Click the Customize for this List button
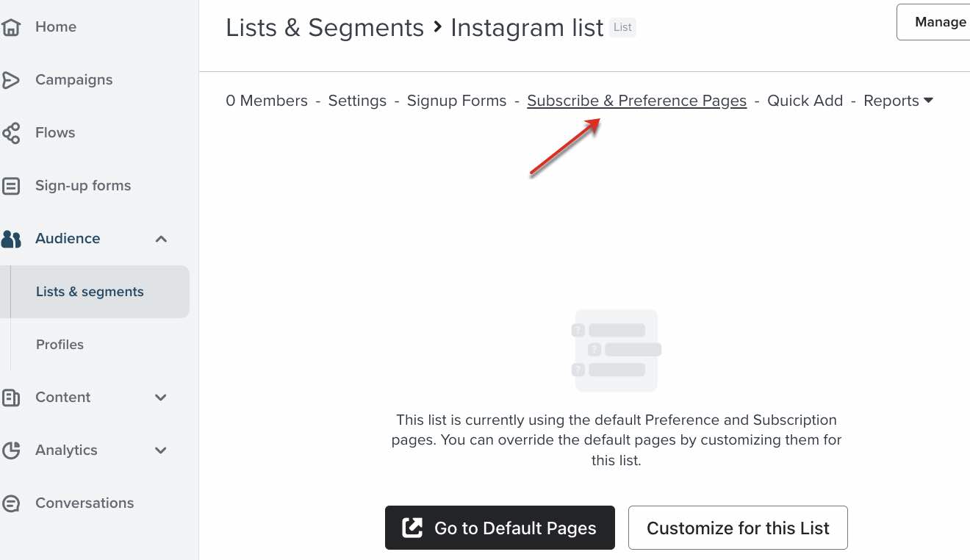The height and width of the screenshot is (560, 970). 738,528
